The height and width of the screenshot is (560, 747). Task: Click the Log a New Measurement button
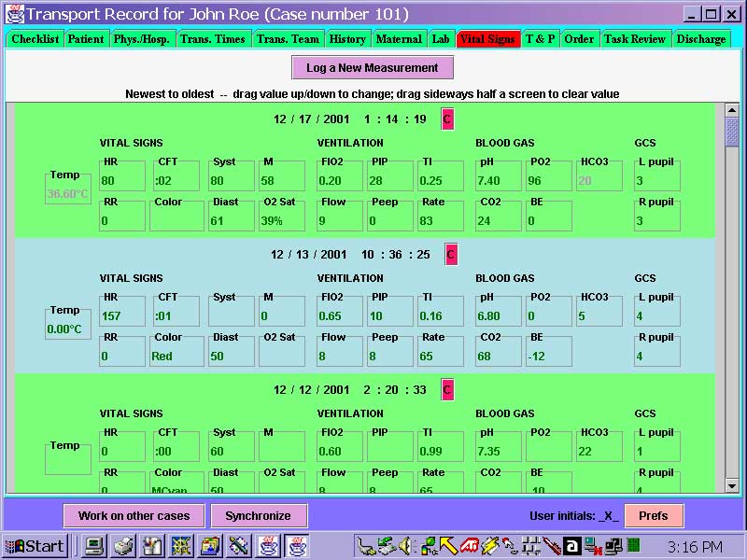[x=373, y=68]
